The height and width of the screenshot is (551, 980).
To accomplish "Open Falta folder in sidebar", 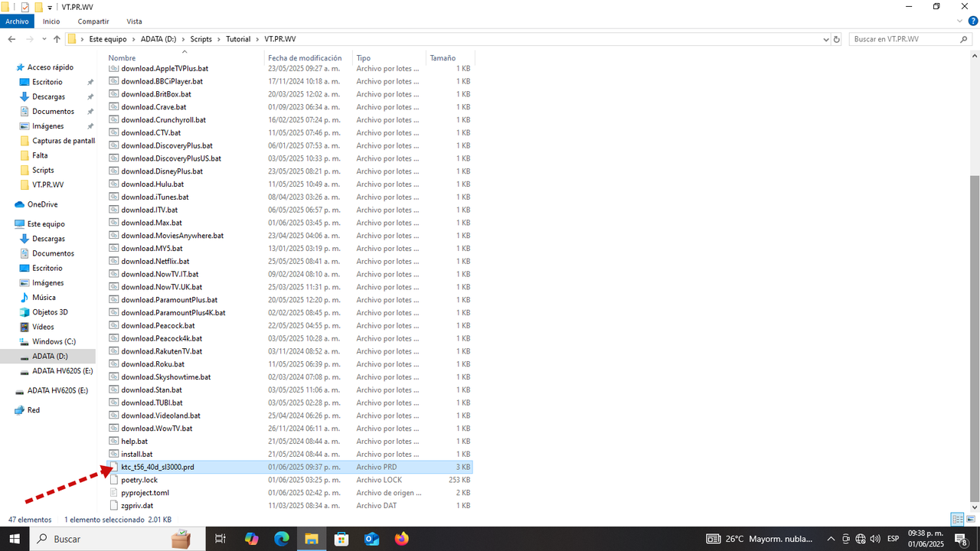I will click(40, 155).
